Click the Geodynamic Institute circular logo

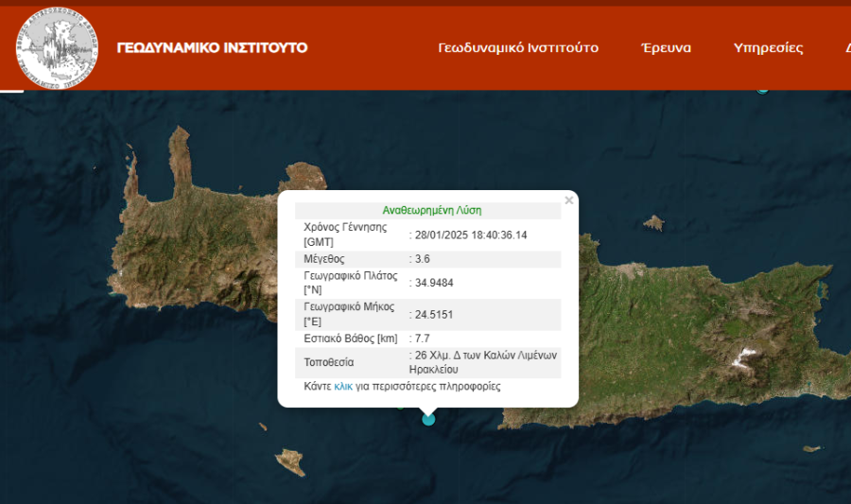(57, 46)
